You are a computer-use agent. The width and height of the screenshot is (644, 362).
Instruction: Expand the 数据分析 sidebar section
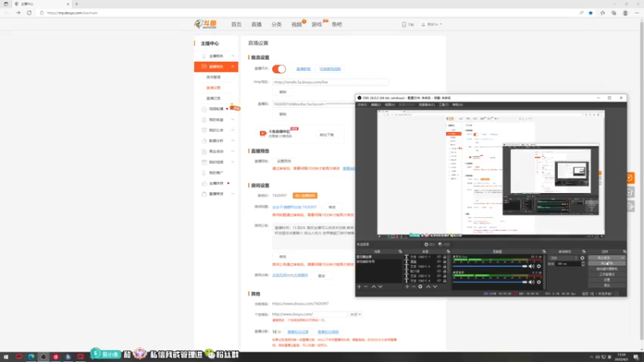pyautogui.click(x=233, y=141)
